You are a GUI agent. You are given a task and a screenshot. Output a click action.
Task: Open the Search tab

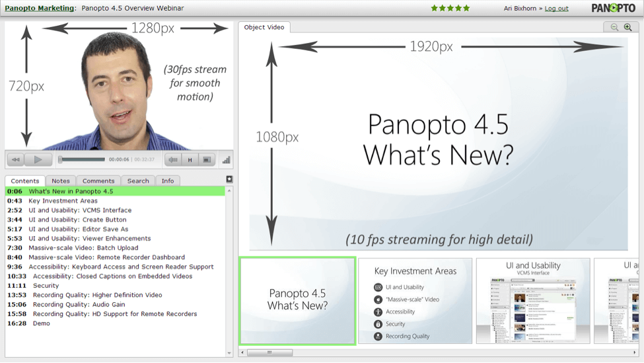(138, 181)
